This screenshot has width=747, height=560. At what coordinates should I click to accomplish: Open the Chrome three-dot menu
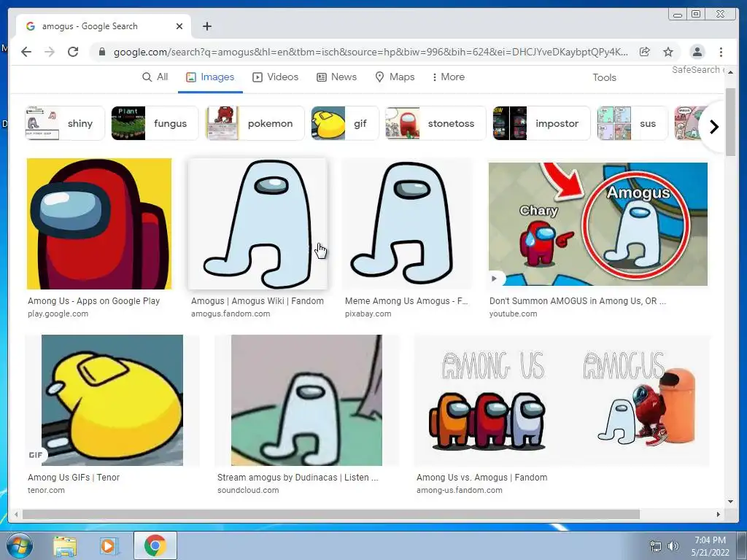(721, 52)
